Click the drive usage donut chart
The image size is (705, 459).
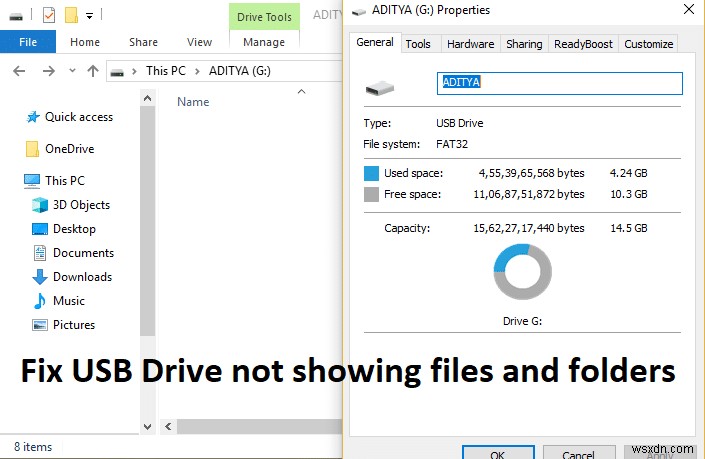(x=522, y=272)
